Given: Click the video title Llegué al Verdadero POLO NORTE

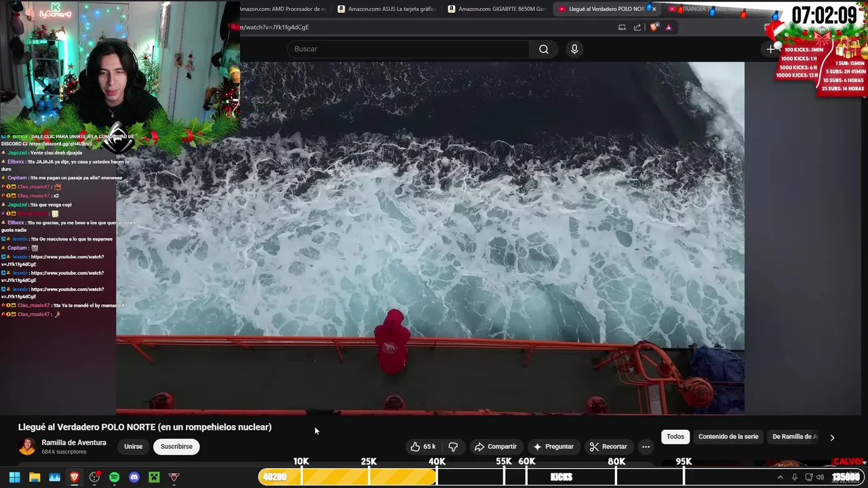Looking at the screenshot, I should pos(144,427).
